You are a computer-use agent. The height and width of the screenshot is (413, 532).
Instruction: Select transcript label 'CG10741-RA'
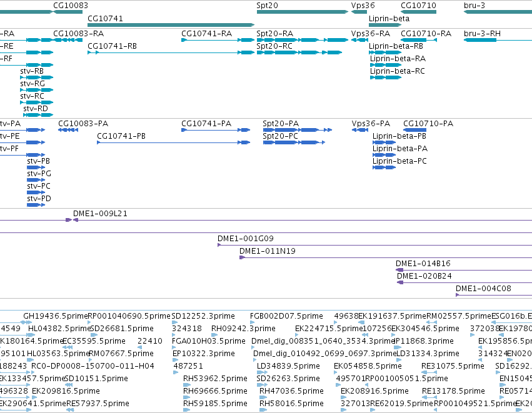[207, 34]
